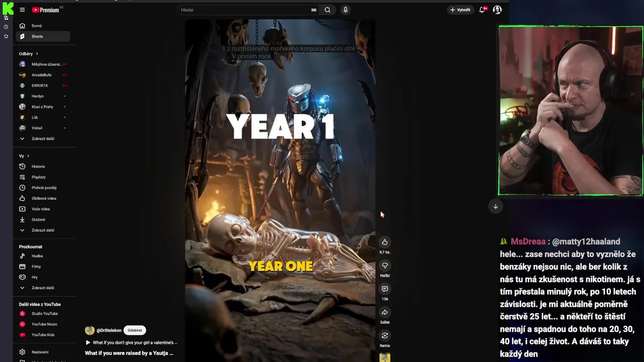This screenshot has width=644, height=362.
Task: Open YouTube Music
Action: [43, 324]
